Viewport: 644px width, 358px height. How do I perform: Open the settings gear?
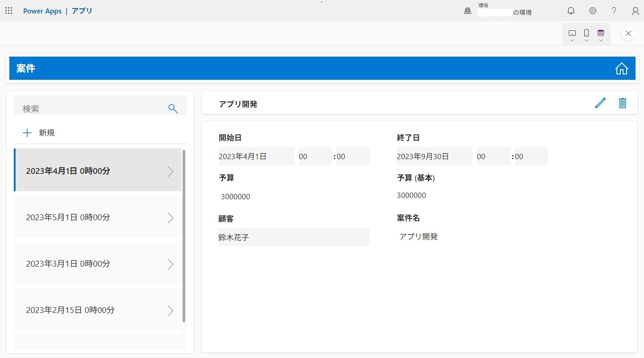(x=592, y=11)
